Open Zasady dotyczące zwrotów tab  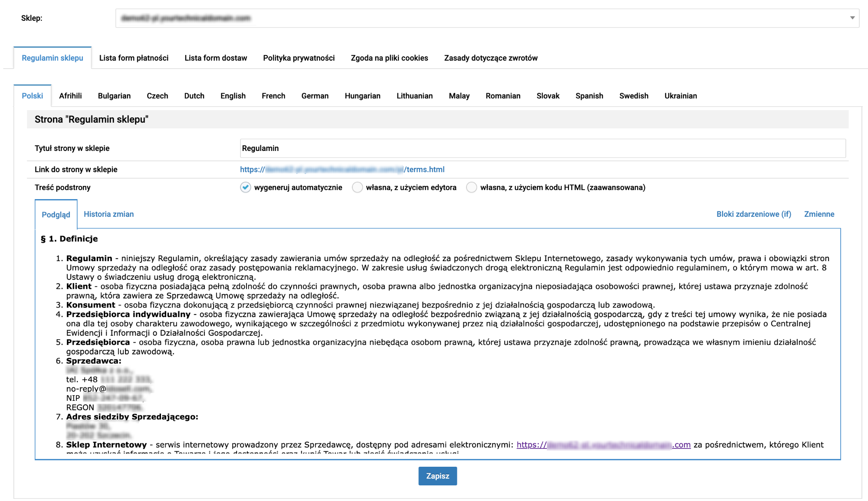coord(491,58)
